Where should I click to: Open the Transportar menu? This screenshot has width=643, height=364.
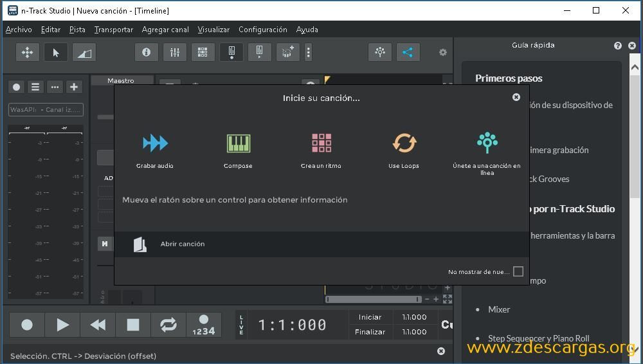[x=114, y=30]
